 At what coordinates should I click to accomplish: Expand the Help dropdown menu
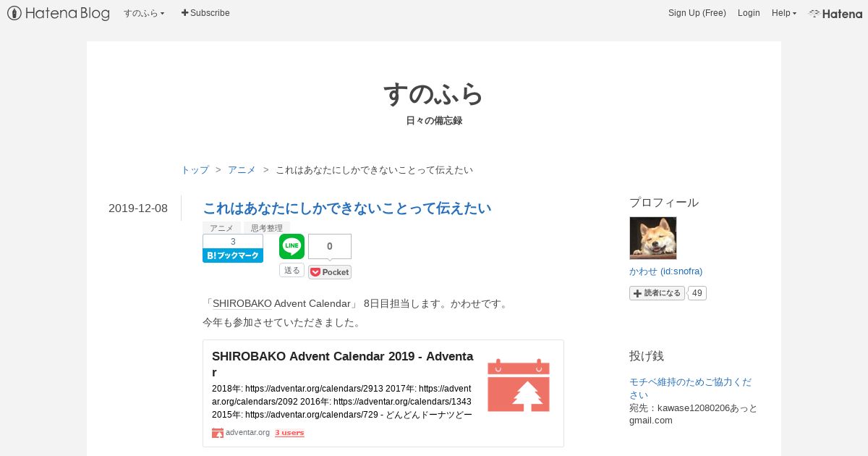(784, 13)
